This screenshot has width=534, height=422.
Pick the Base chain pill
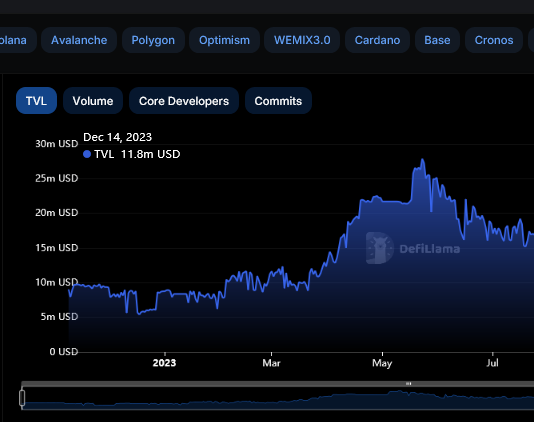(x=437, y=40)
